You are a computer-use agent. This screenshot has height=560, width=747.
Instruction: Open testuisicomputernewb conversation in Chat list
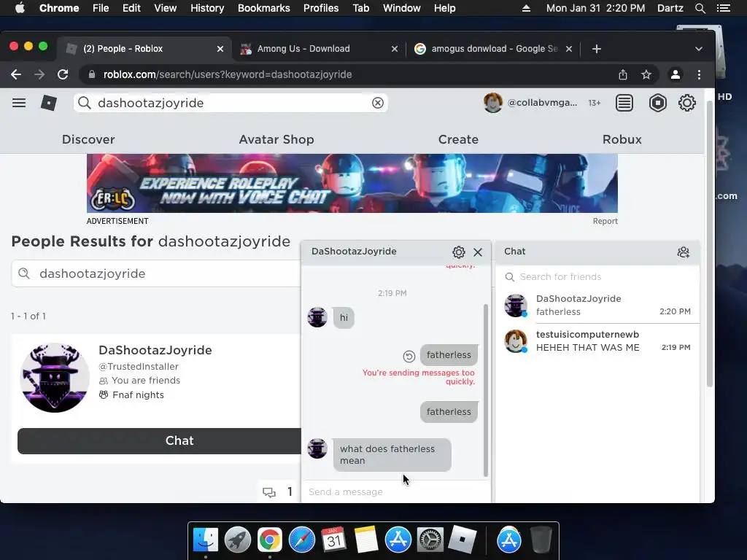click(597, 341)
